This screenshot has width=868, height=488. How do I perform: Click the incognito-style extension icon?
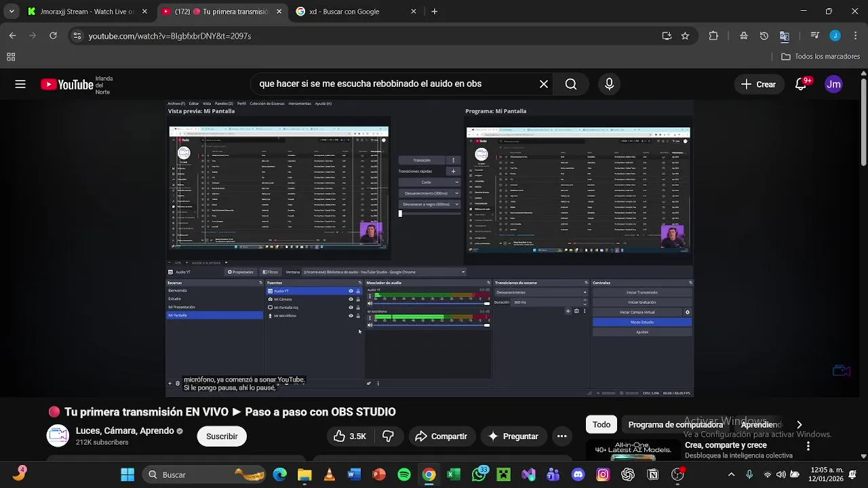744,36
